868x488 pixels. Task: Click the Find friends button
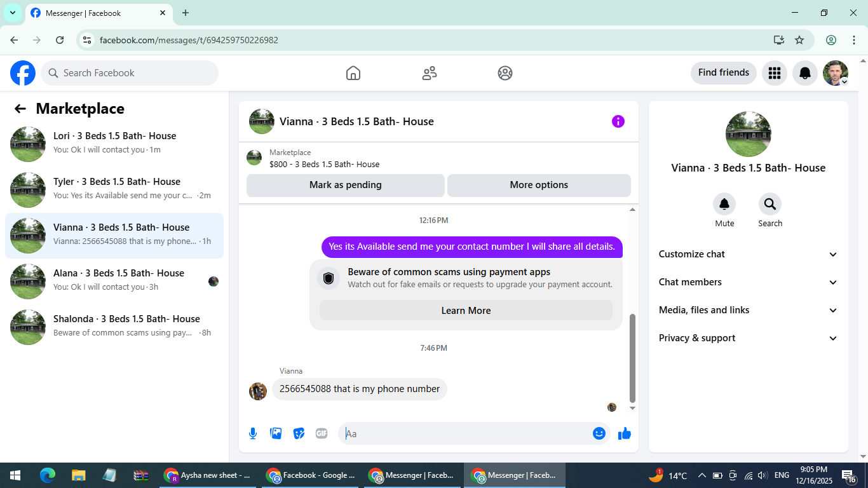point(724,72)
